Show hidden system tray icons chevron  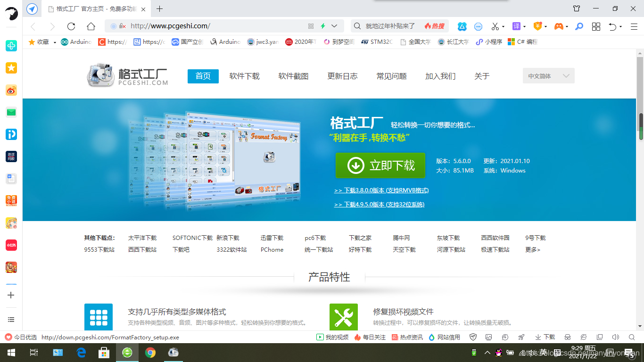487,353
